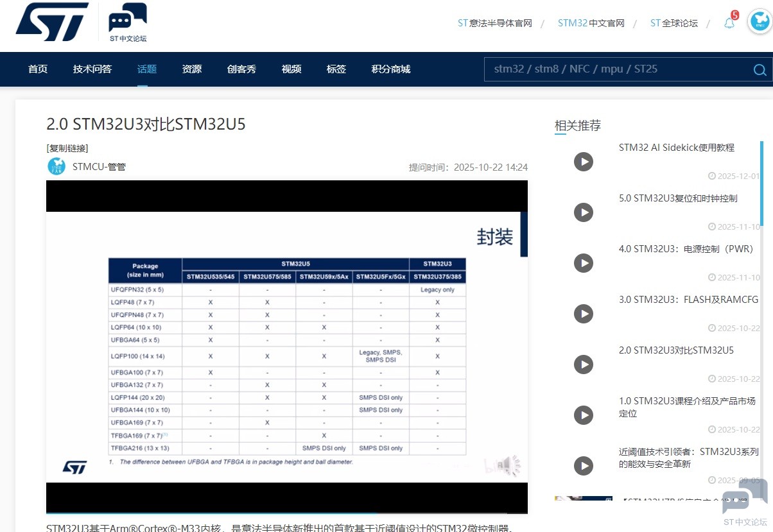Open the notification bell
Viewport: 773px width, 532px height.
pos(729,24)
